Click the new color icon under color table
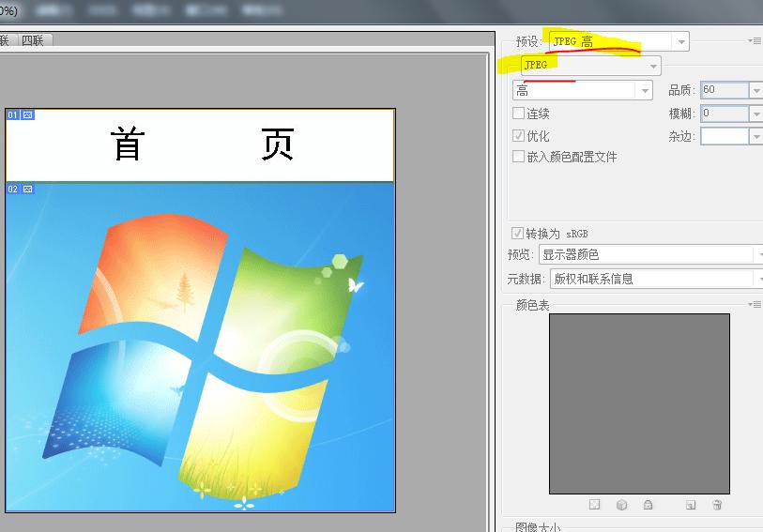The width and height of the screenshot is (763, 532). point(691,505)
